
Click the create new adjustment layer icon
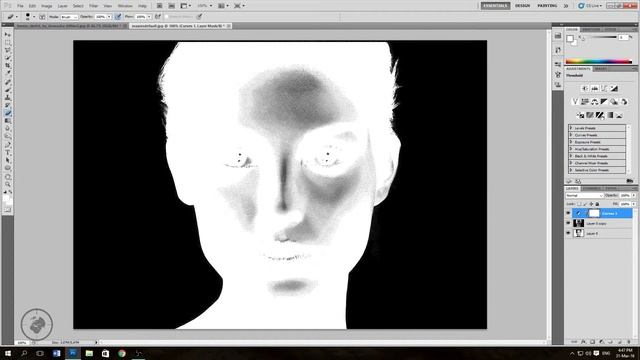pos(602,342)
